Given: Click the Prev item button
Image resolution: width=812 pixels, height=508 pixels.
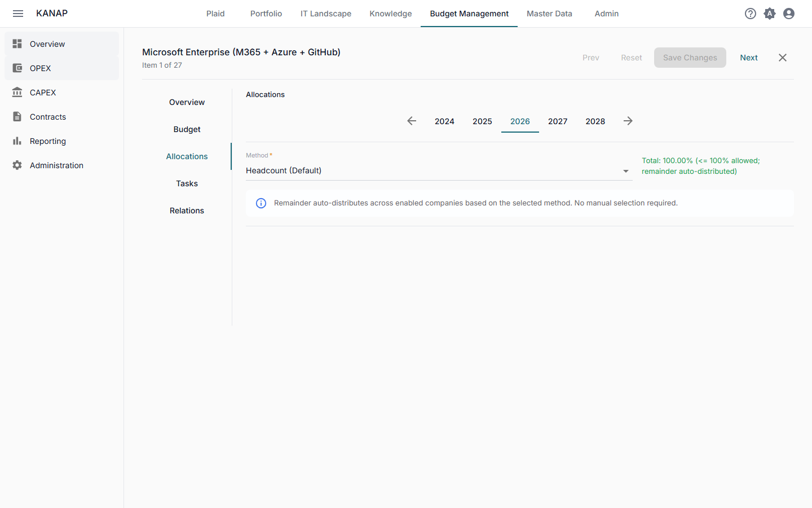Looking at the screenshot, I should click(591, 58).
